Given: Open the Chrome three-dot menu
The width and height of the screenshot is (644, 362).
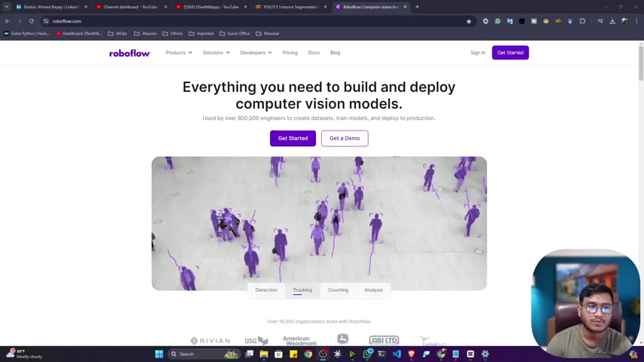Looking at the screenshot, I should [636, 21].
